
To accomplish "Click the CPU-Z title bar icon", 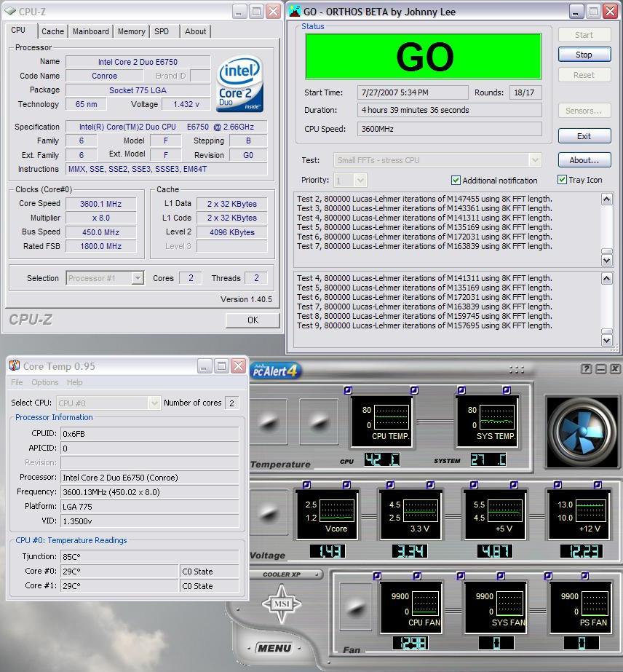I will [x=11, y=11].
